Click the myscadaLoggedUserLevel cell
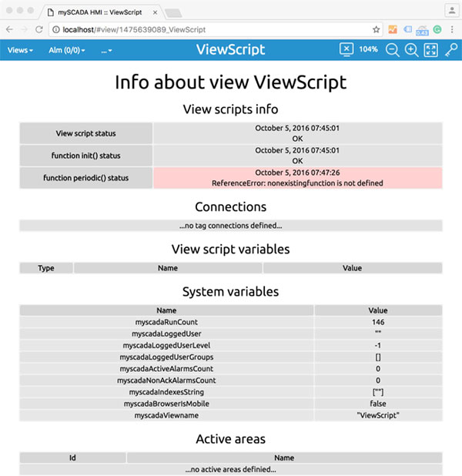462x476 pixels. (x=166, y=345)
